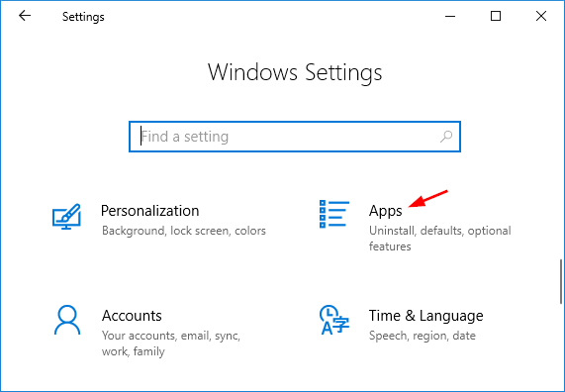The height and width of the screenshot is (392, 565).
Task: Click the Windows Settings heading
Action: 295,73
